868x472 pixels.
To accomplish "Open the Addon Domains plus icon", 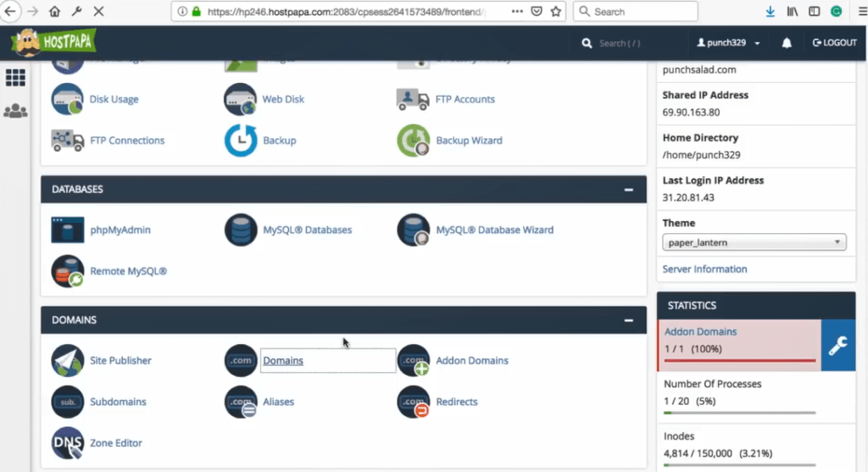I will pyautogui.click(x=413, y=360).
